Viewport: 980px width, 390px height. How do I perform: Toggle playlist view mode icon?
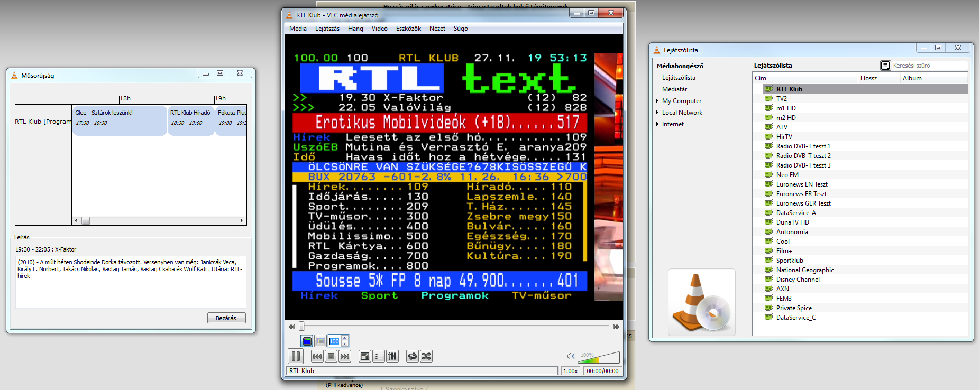tap(885, 66)
